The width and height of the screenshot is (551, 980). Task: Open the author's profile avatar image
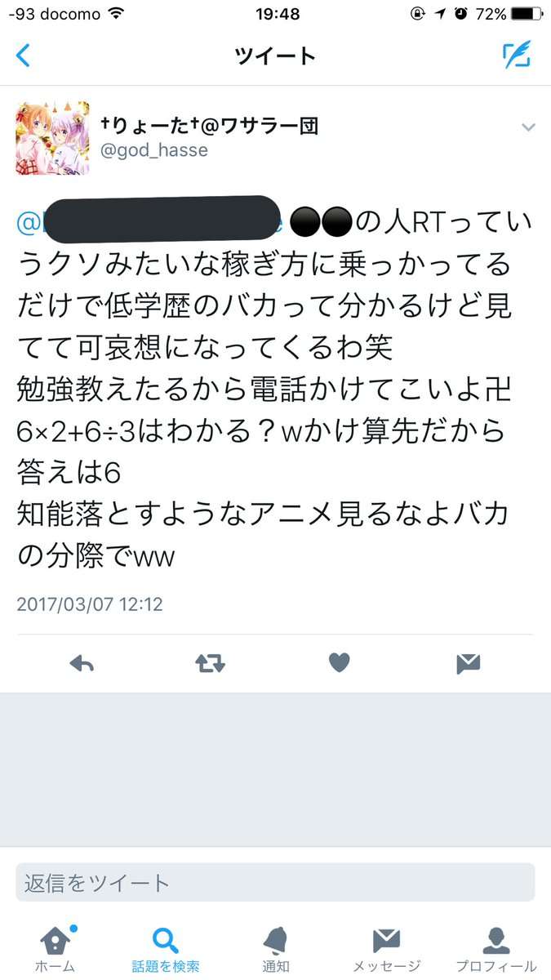tap(52, 139)
